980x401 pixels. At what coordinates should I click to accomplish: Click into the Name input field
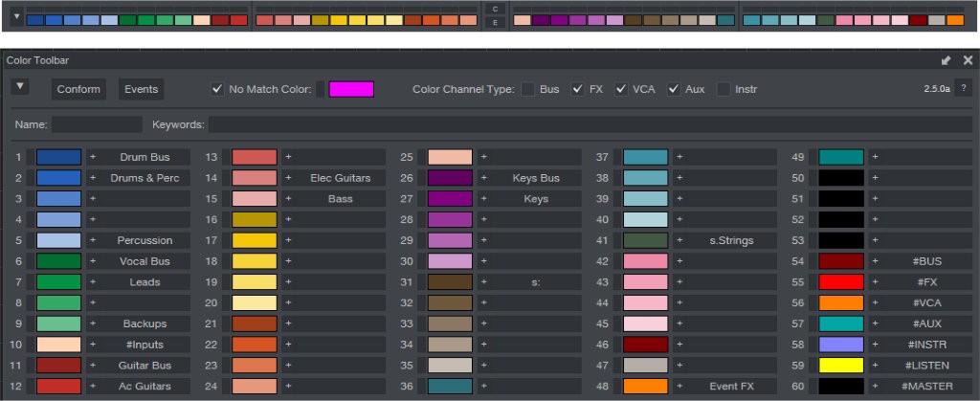(x=97, y=124)
